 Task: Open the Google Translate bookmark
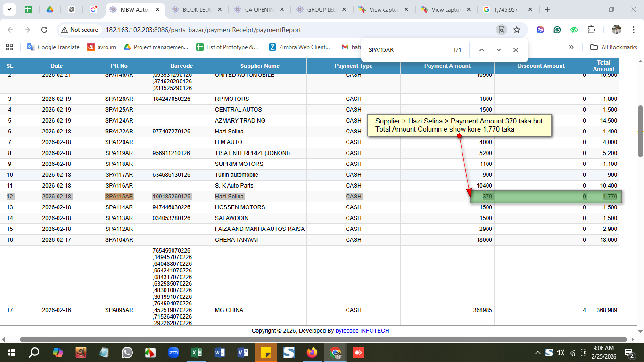point(53,47)
